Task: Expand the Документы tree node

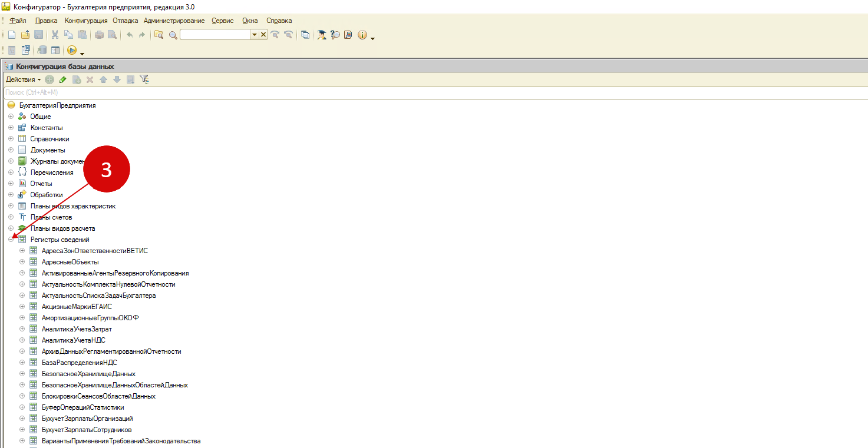Action: [11, 150]
